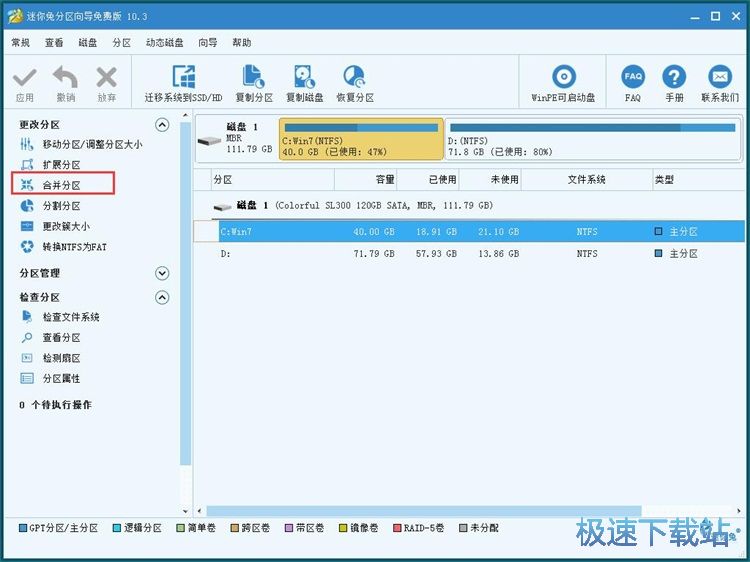Viewport: 750px width, 562px height.
Task: Open the Manual (手册) help icon
Action: 674,77
